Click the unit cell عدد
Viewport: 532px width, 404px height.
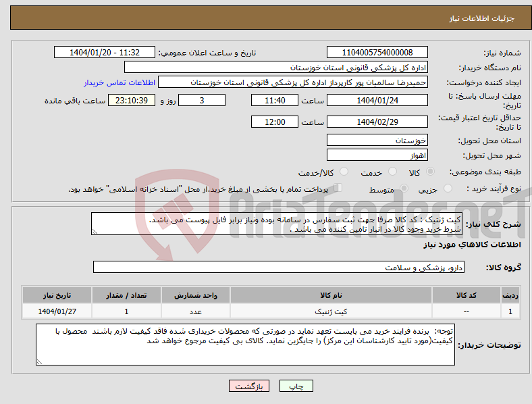tap(196, 311)
